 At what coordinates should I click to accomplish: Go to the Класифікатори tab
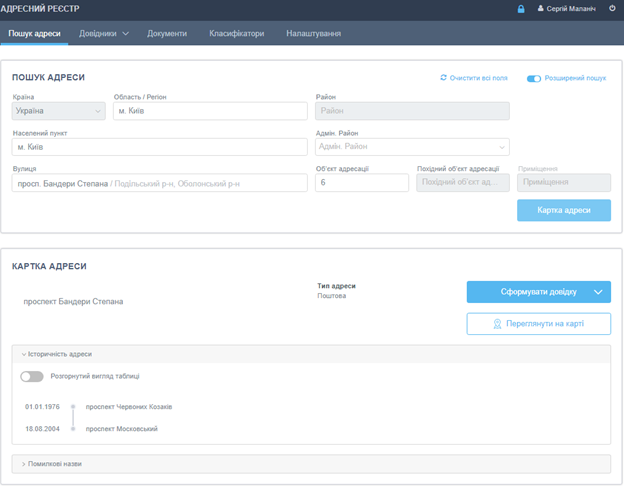tap(236, 33)
